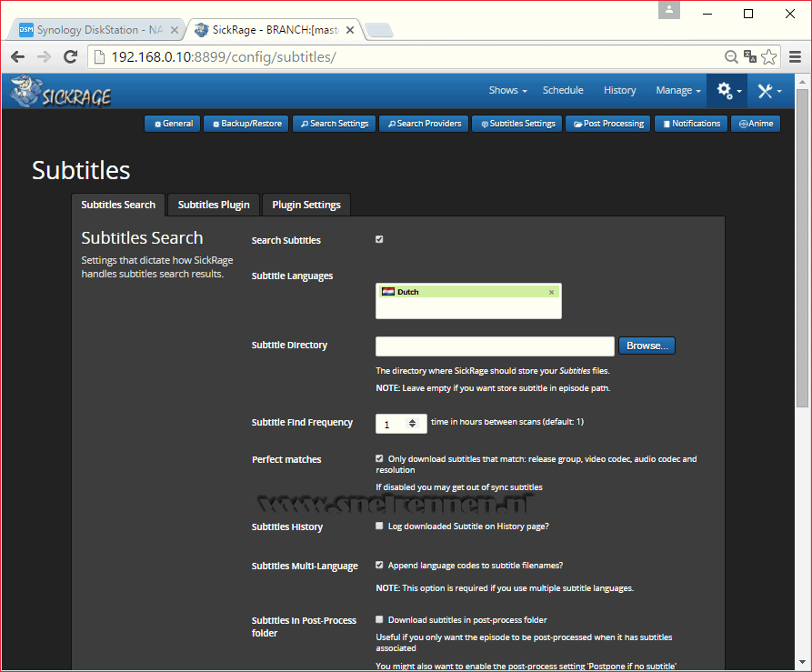Close the SickRage browser tab
812x672 pixels.
(350, 30)
